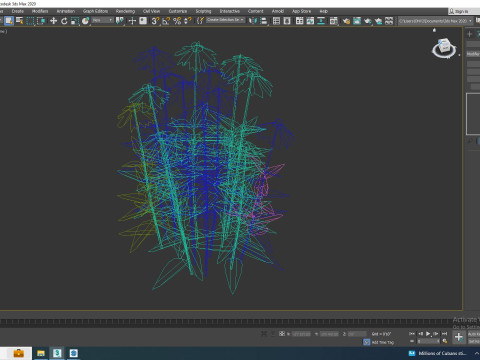Open the Arnold menu
Image resolution: width=480 pixels, height=360 pixels.
pos(278,11)
